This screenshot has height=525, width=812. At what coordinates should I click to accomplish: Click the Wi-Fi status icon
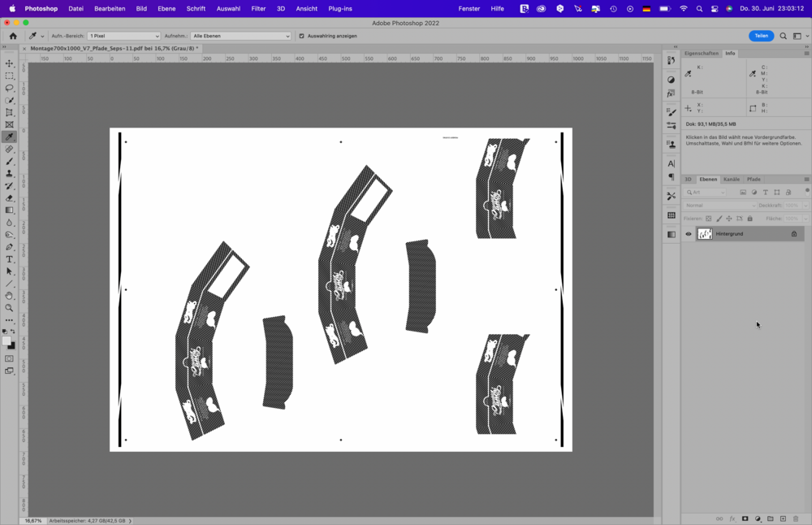(684, 9)
